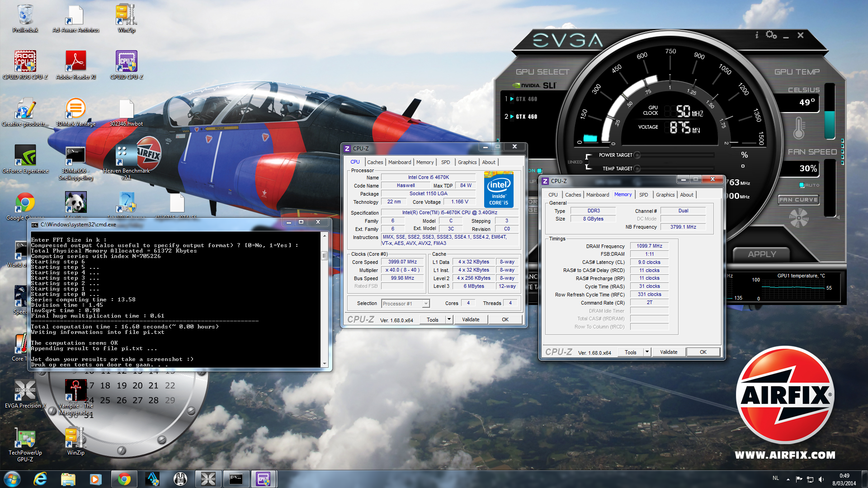Click the Action Center flag tray icon

pyautogui.click(x=799, y=479)
